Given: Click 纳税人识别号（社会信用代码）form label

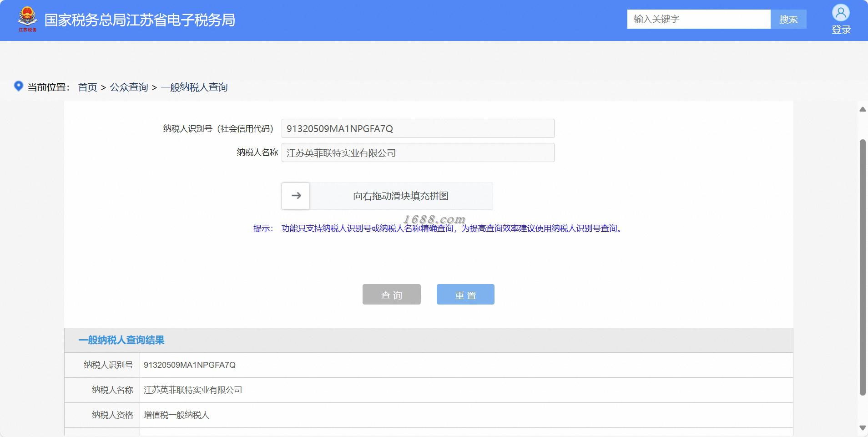Looking at the screenshot, I should 218,129.
